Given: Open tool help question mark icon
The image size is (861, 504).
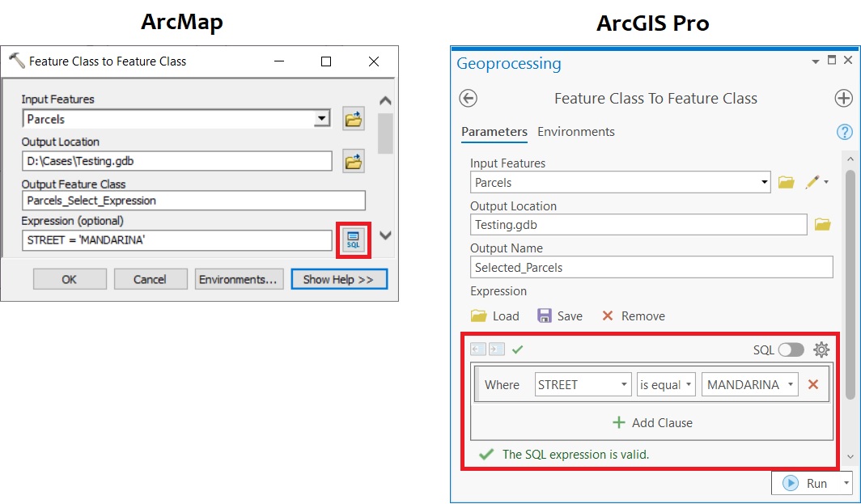Looking at the screenshot, I should [844, 132].
